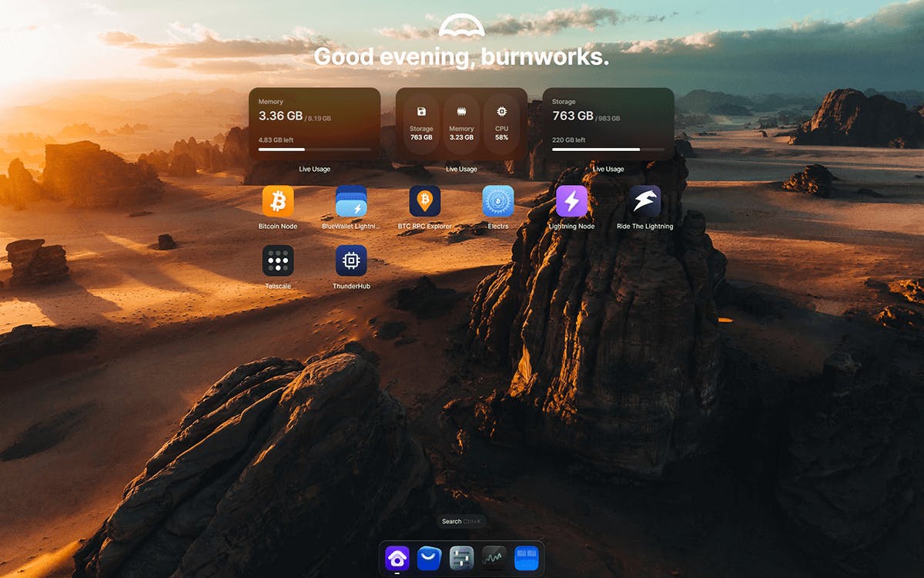Screen dimensions: 924x578
Task: Open the App Store from the dock
Action: pos(429,557)
